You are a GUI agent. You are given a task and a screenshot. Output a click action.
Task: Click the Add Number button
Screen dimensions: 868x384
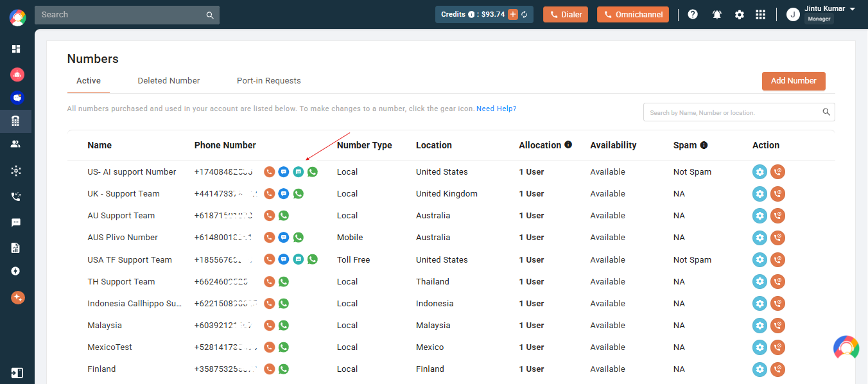[794, 81]
